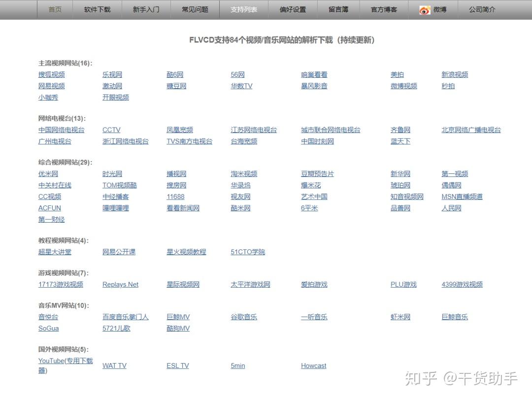
Task: Open the 中国网络电视台 link
Action: click(61, 130)
